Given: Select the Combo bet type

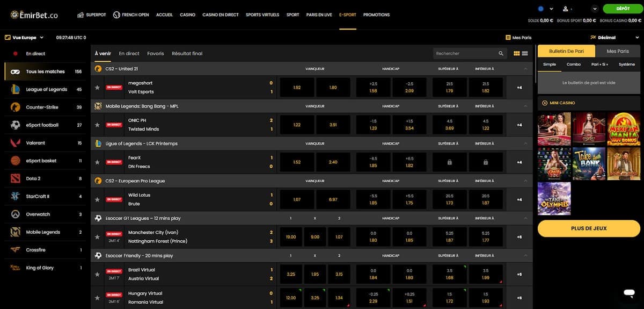Looking at the screenshot, I should (574, 64).
